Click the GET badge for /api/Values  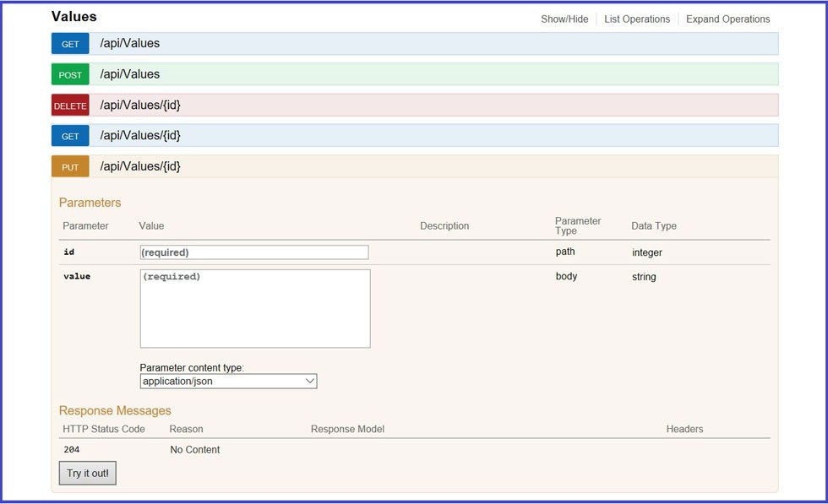(x=70, y=44)
